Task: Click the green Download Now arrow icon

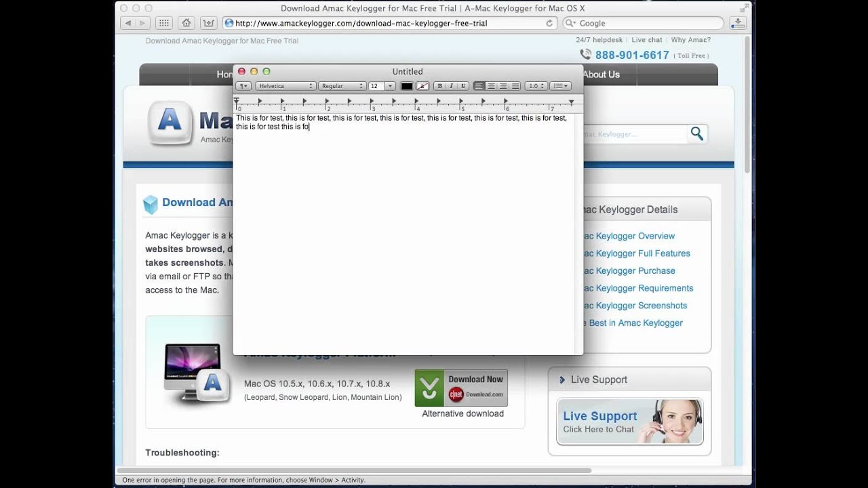Action: click(x=429, y=388)
